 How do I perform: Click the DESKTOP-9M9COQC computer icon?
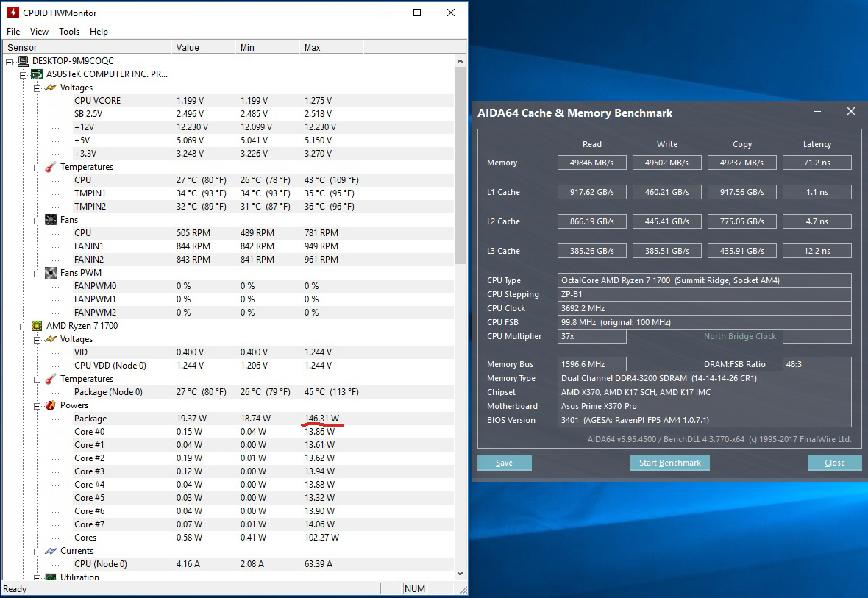(24, 61)
